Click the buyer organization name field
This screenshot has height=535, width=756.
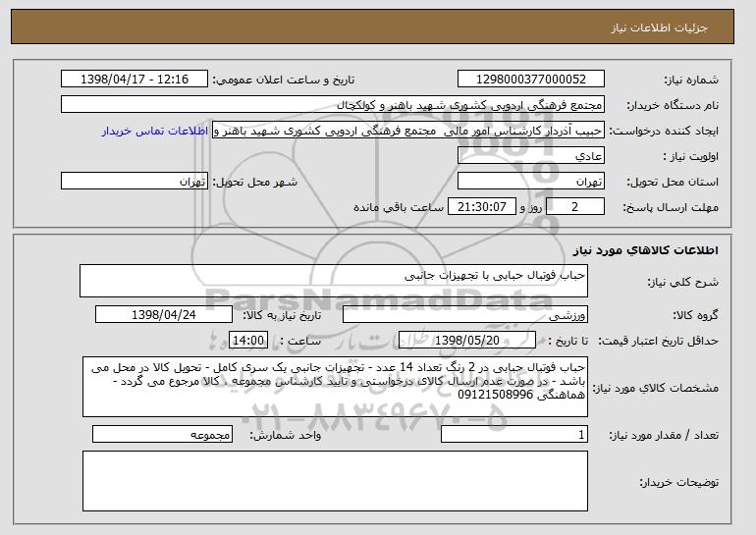[333, 105]
